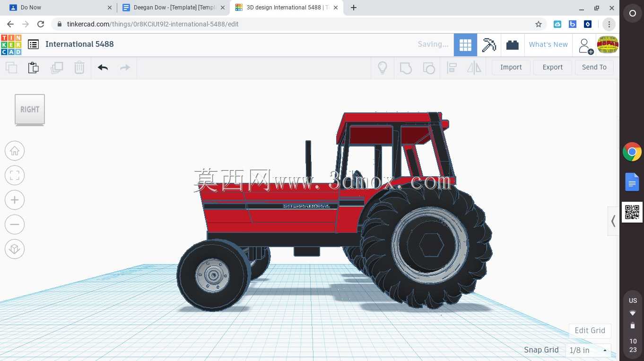Click the Mirror tool icon
Viewport: 644px width, 361px height.
[474, 68]
